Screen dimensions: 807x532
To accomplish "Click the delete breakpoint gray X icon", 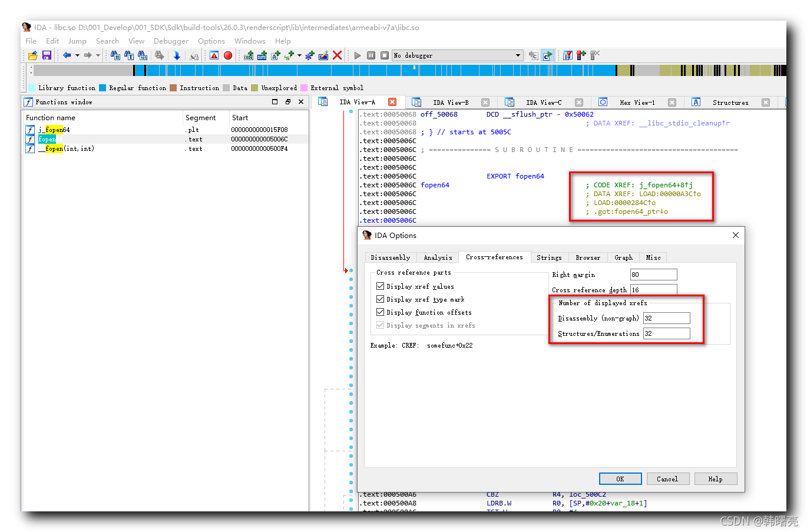I will tap(595, 55).
